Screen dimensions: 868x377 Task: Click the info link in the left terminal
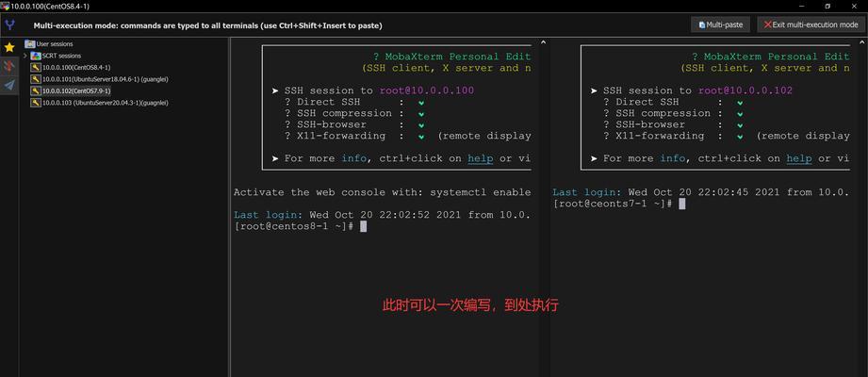click(x=353, y=158)
